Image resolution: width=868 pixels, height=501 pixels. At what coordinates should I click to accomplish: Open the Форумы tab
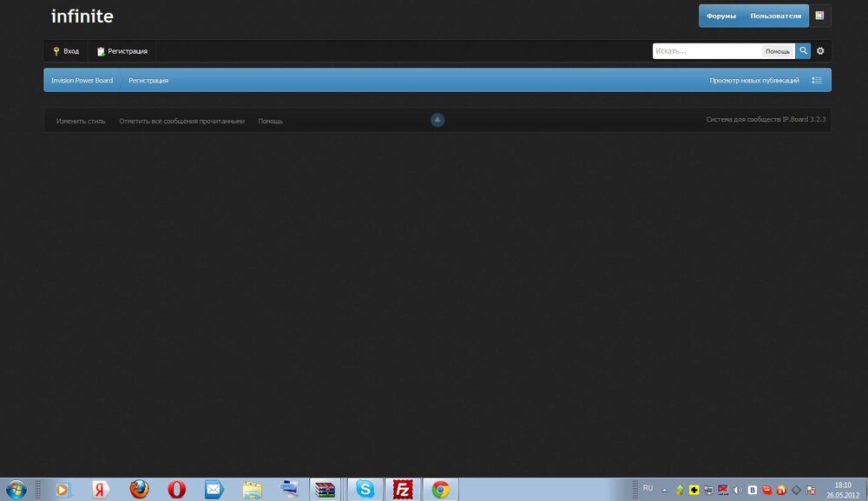[x=721, y=16]
